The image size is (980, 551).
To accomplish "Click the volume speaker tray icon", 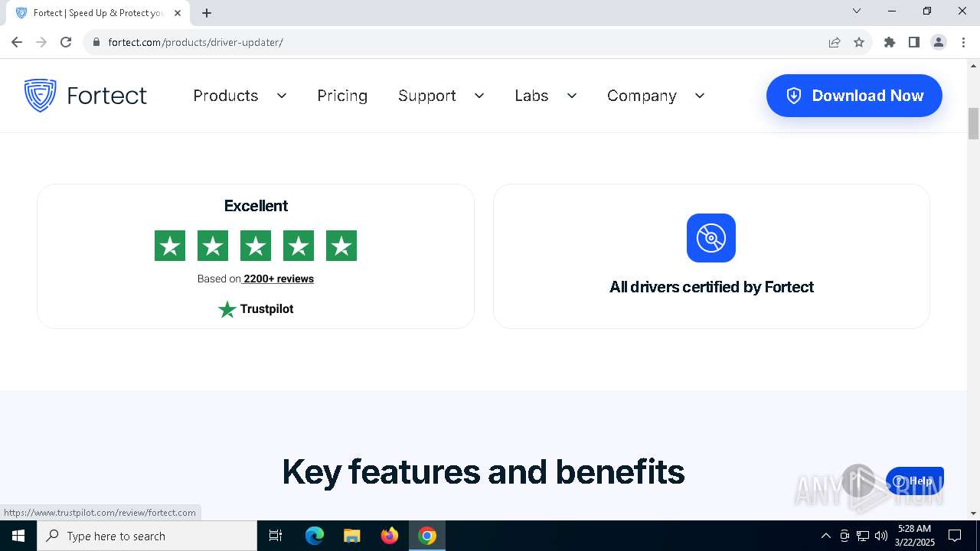I will click(x=881, y=536).
